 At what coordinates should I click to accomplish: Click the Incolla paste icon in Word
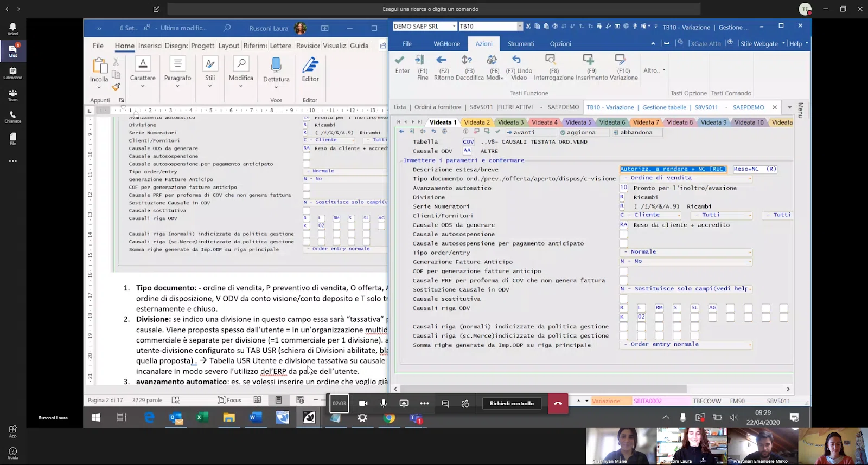point(99,66)
